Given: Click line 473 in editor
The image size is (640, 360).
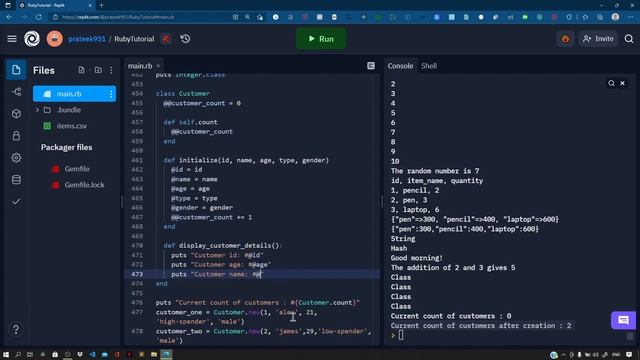Looking at the screenshot, I should [252, 274].
